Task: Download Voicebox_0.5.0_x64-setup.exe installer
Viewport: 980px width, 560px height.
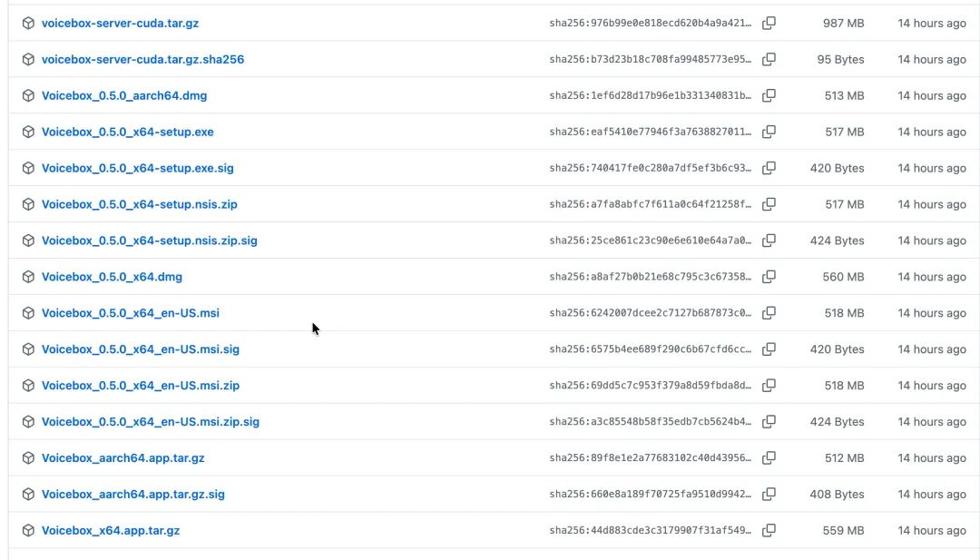Action: [x=128, y=132]
